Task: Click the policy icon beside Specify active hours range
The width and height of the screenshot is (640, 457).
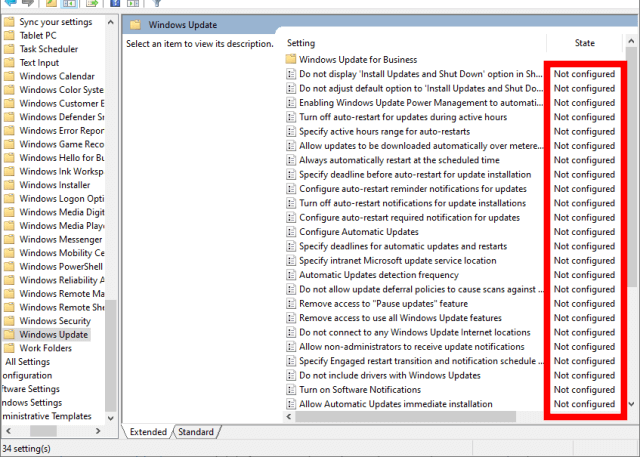Action: pos(291,131)
